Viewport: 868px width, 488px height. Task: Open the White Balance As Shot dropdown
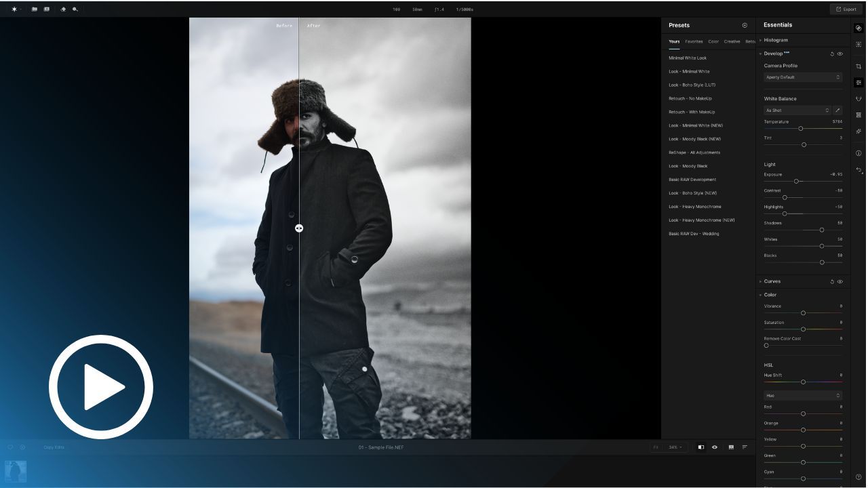[797, 110]
